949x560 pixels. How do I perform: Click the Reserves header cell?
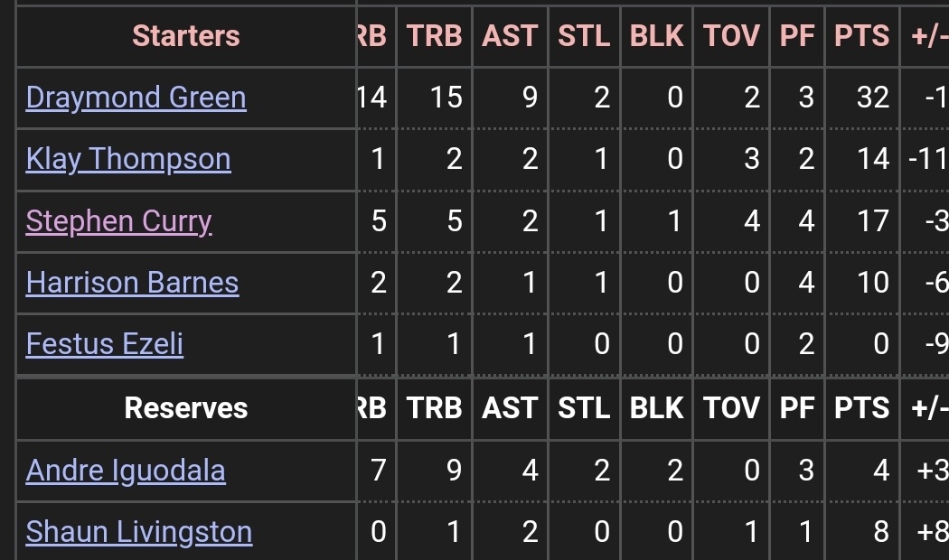[186, 408]
